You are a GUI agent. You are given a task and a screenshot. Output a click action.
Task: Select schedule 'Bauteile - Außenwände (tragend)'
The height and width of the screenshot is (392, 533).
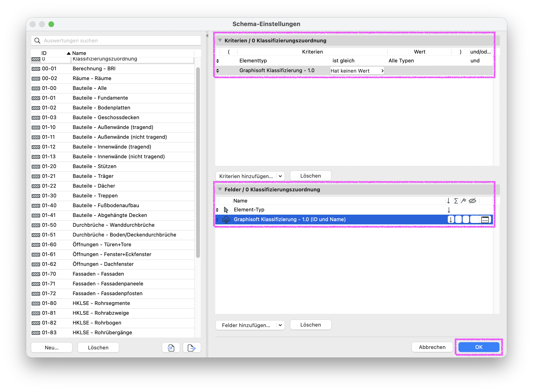[x=113, y=127]
